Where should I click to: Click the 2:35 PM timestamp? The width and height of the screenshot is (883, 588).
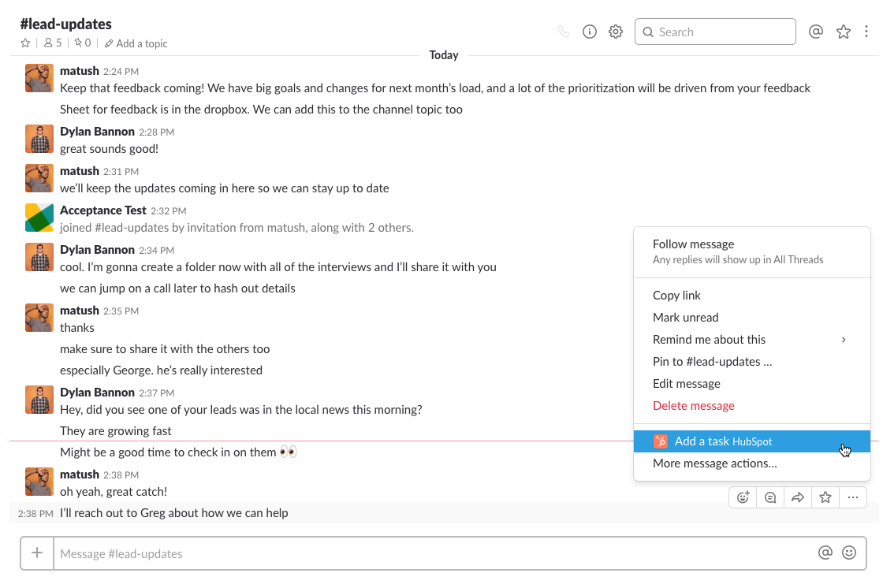pos(121,311)
